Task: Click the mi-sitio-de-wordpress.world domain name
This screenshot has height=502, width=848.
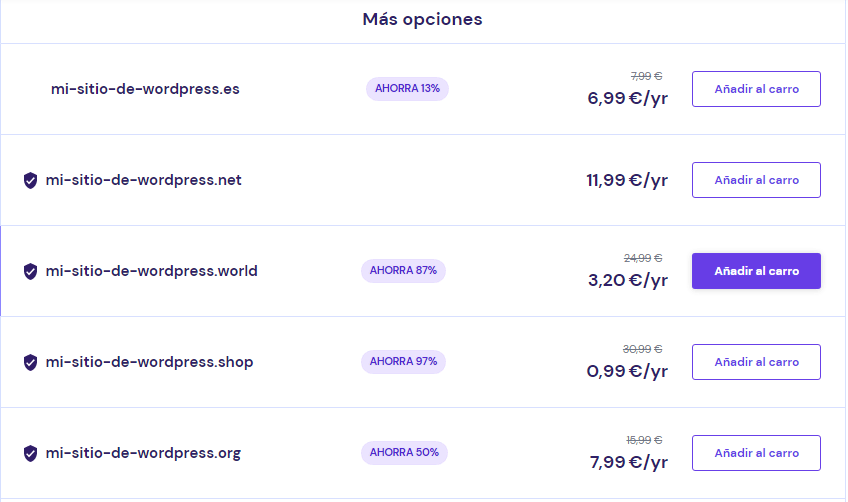Action: (x=152, y=271)
